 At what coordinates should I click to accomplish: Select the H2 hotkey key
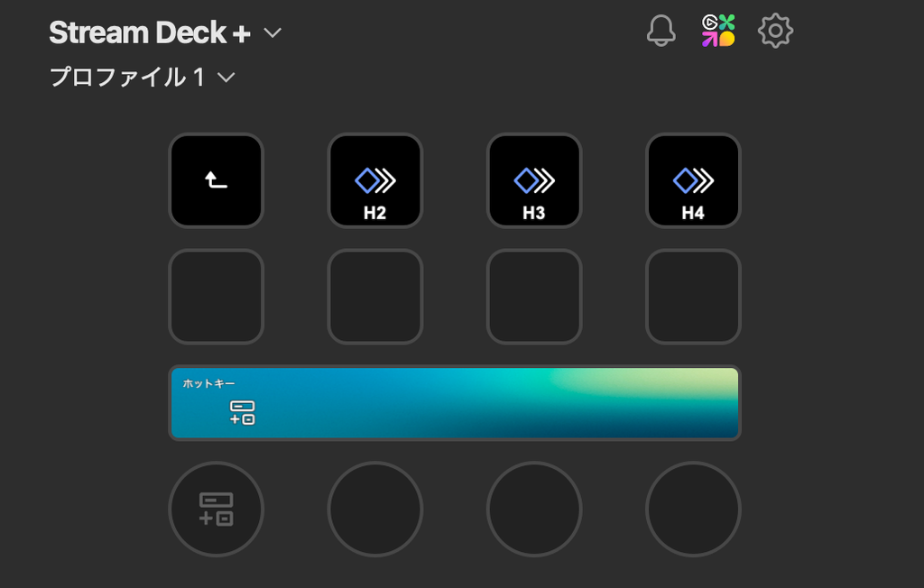375,180
